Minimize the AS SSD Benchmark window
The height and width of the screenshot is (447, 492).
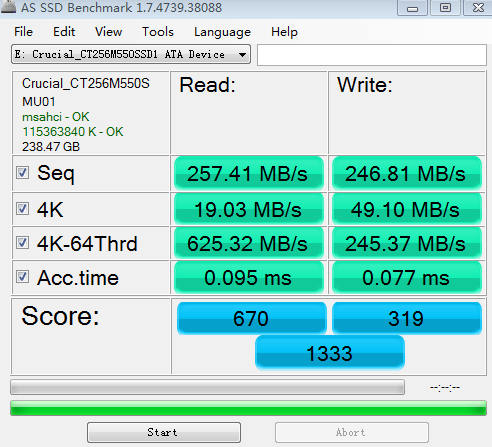coord(412,8)
